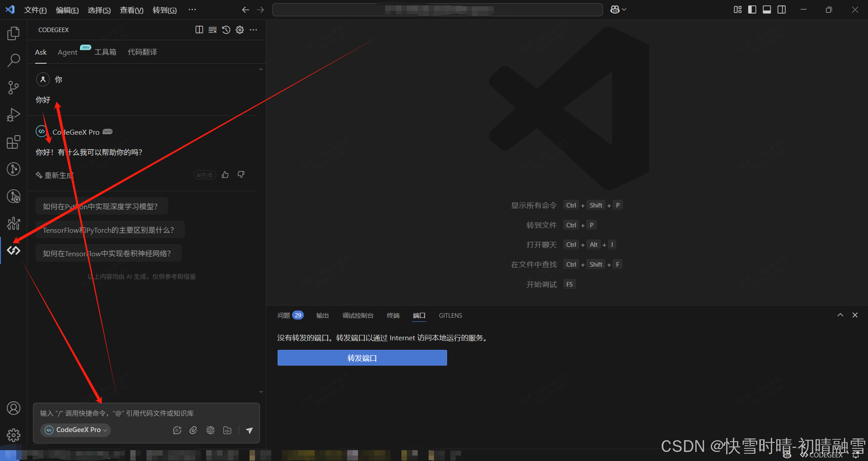Open the 文件(F) menu
The width and height of the screenshot is (868, 461).
35,10
